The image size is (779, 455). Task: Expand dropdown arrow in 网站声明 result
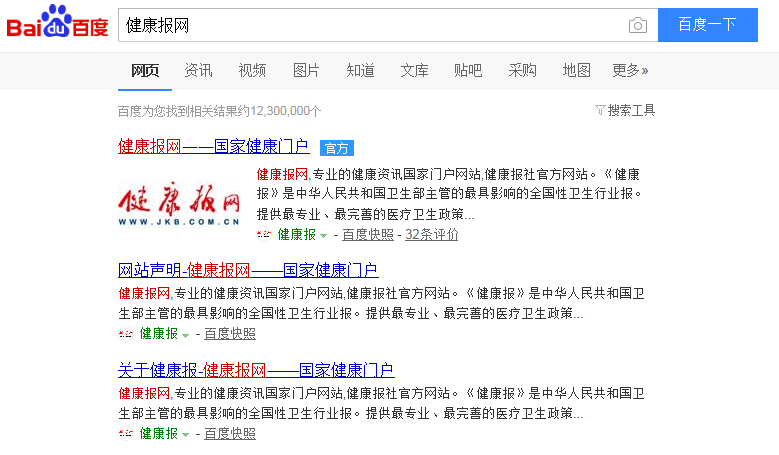coord(185,335)
